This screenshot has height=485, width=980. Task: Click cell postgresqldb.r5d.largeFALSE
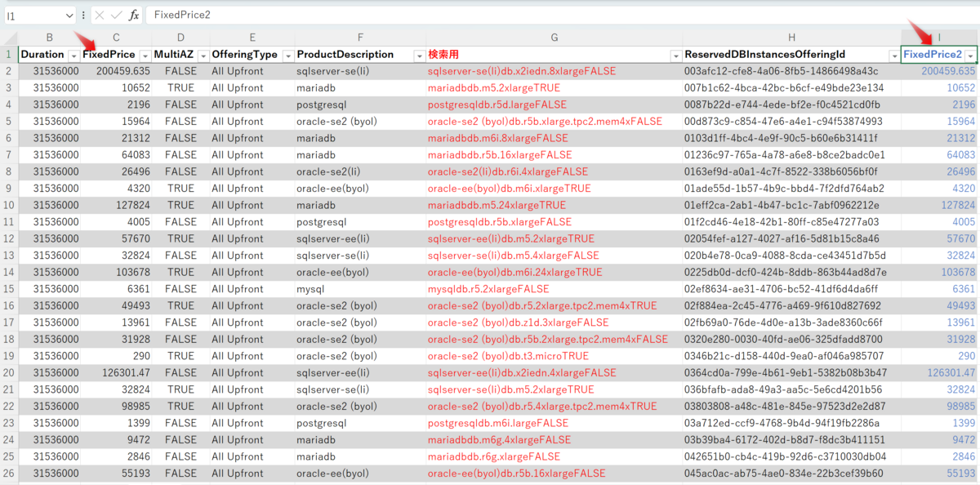[555, 105]
